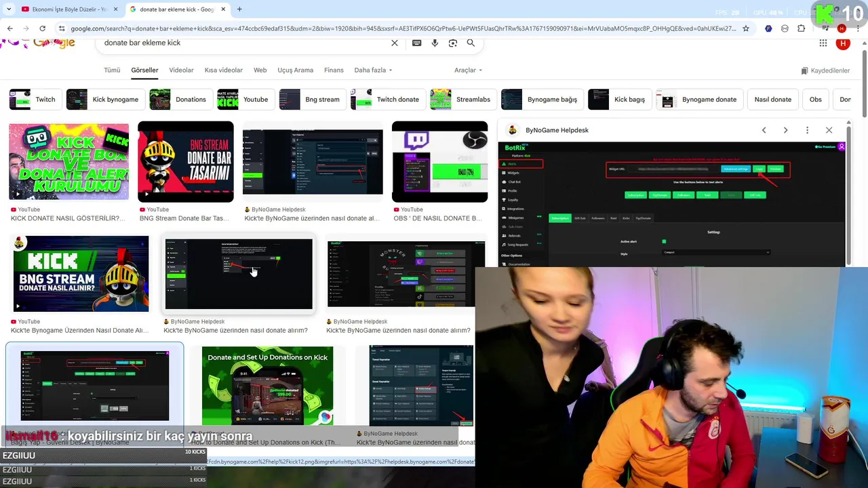Viewport: 868px width, 488px height.
Task: Expand the 'Daha fazla' dropdown
Action: pos(373,70)
